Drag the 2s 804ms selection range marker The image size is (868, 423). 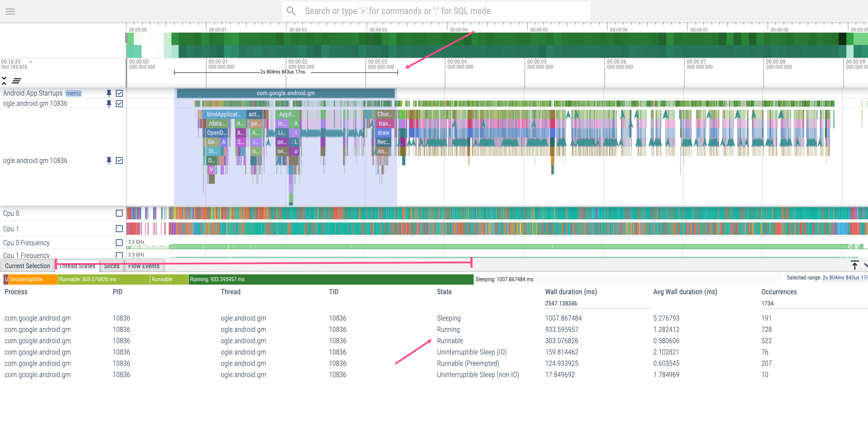[398, 73]
